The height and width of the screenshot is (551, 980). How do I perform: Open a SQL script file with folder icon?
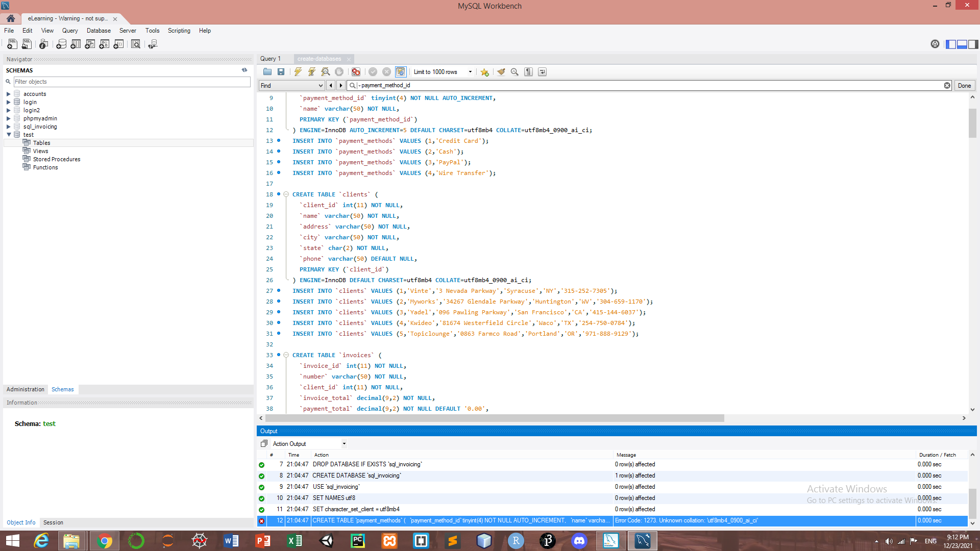267,72
